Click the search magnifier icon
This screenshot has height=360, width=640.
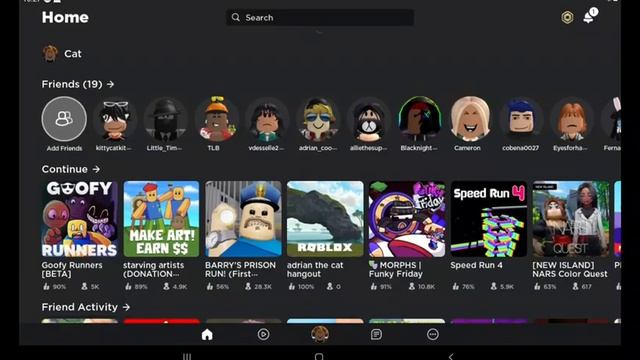[x=236, y=18]
